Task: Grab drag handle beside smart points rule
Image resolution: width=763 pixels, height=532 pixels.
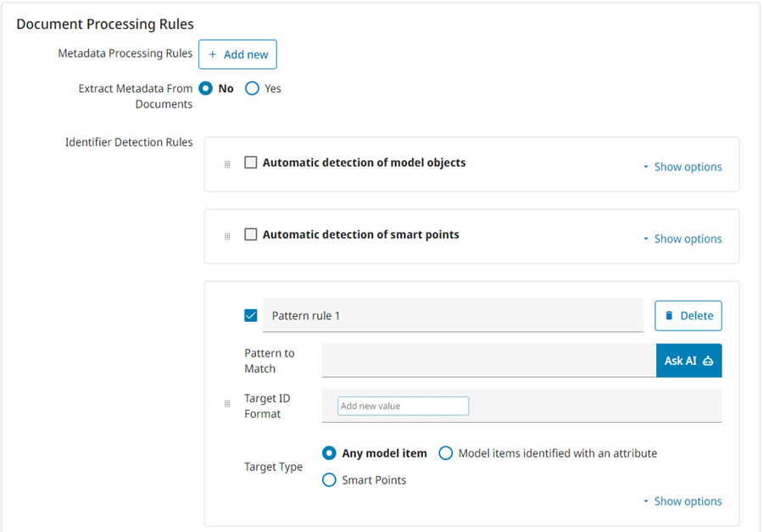Action: coord(227,236)
